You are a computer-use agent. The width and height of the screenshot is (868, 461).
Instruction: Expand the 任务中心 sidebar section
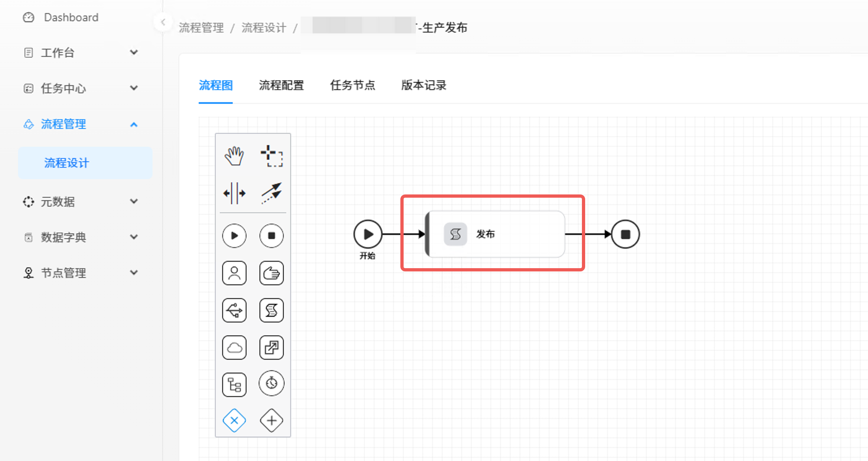click(81, 88)
